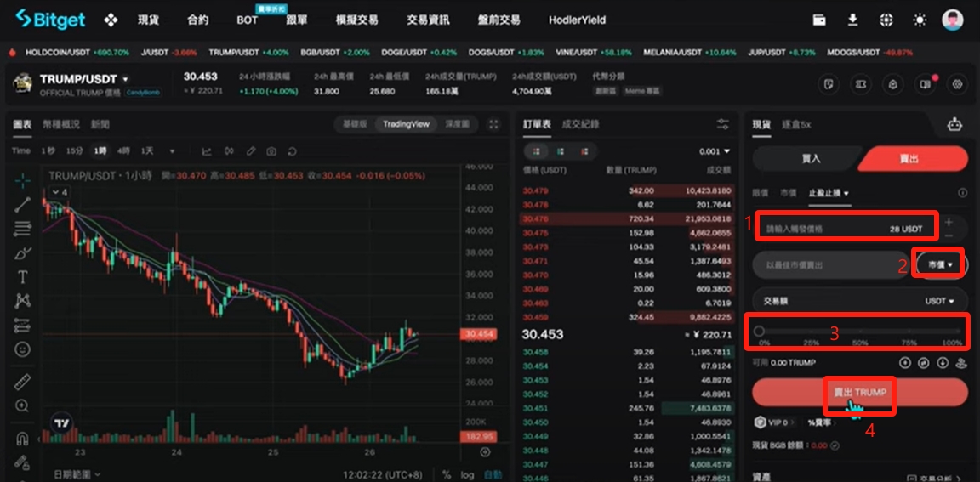Image resolution: width=980 pixels, height=482 pixels.
Task: Click the reset/refresh chart icon
Action: (x=292, y=151)
